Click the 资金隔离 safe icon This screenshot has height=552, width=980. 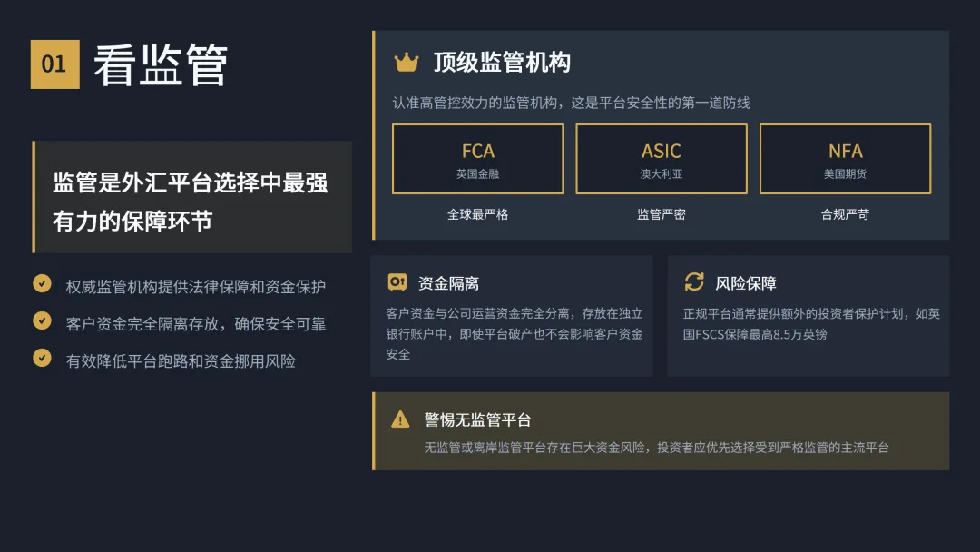point(397,282)
